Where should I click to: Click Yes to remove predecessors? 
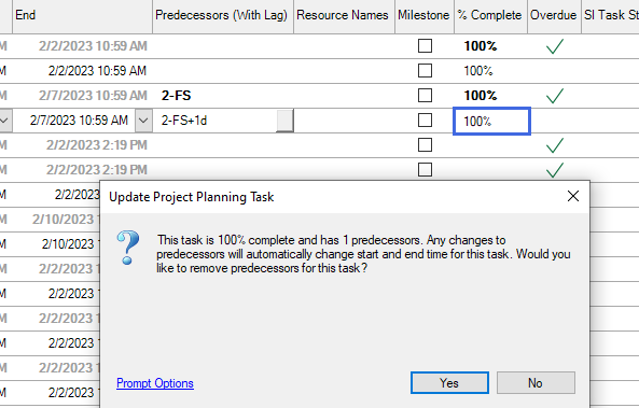click(x=449, y=383)
